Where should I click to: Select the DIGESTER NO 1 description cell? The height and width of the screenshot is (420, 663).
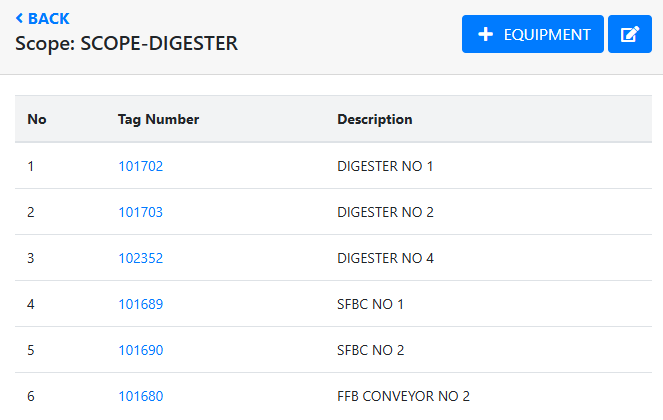(385, 166)
